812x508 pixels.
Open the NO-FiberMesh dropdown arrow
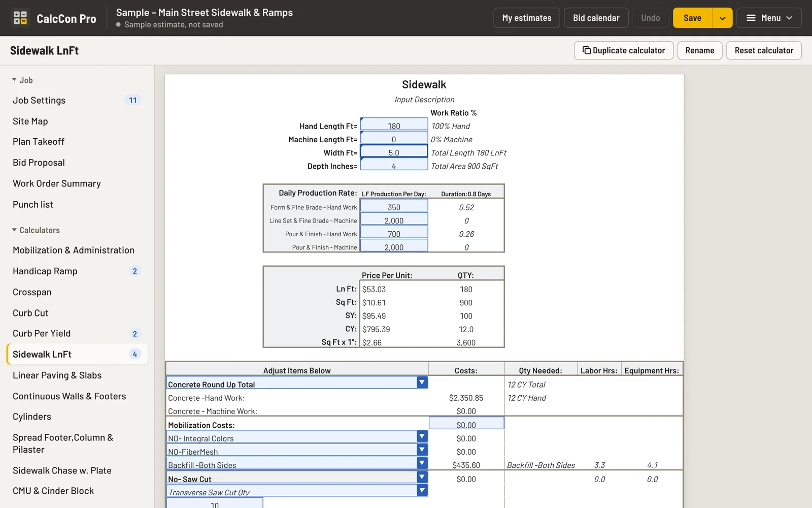tap(422, 450)
